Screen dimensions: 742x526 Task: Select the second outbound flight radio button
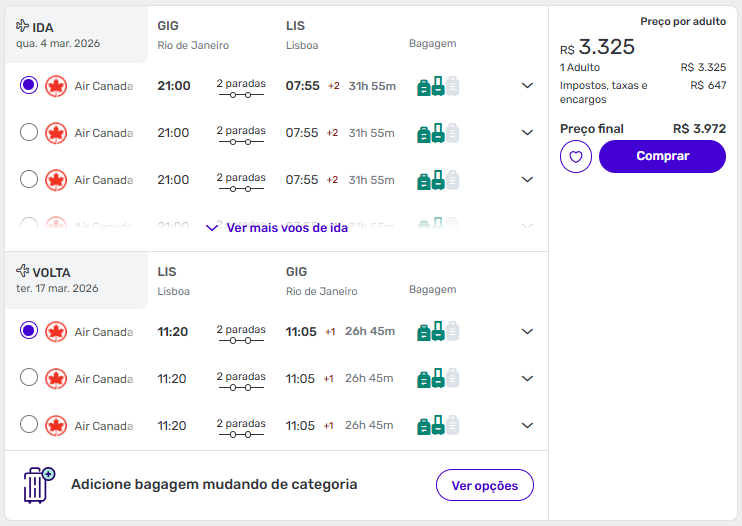pyautogui.click(x=29, y=133)
